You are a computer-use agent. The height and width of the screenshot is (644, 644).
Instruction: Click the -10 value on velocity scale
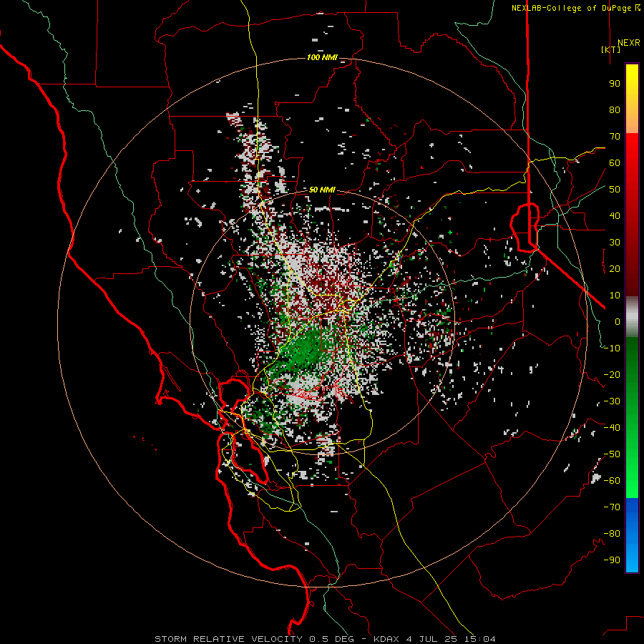pyautogui.click(x=612, y=348)
